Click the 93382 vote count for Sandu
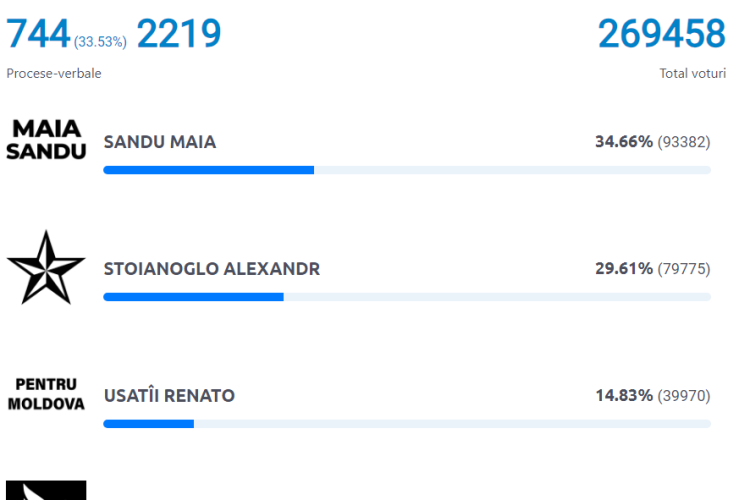This screenshot has height=500, width=750. (684, 142)
